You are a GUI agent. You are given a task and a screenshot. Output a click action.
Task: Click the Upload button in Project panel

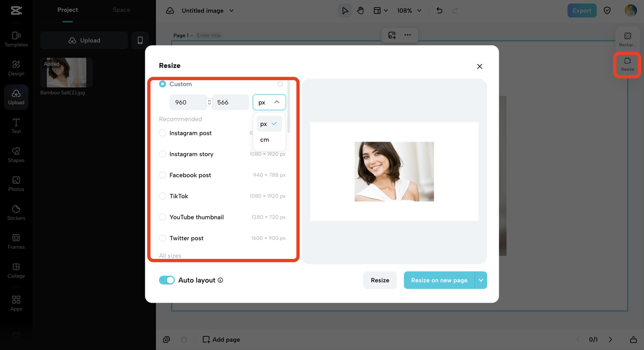coord(84,40)
